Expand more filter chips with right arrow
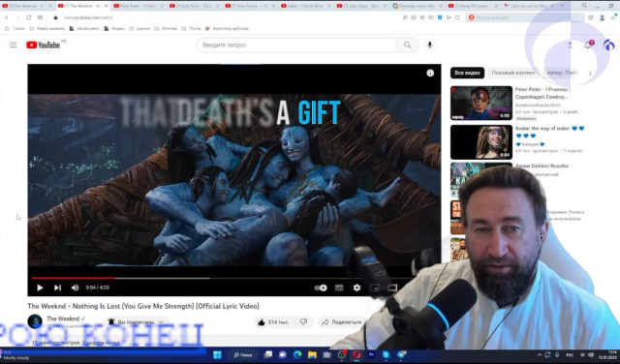This screenshot has height=364, width=620. (590, 74)
